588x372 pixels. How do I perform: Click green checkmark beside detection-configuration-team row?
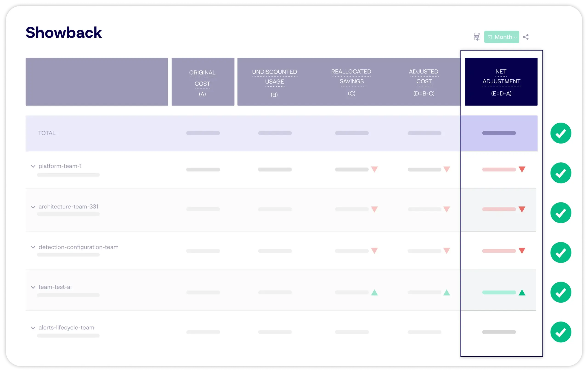561,252
